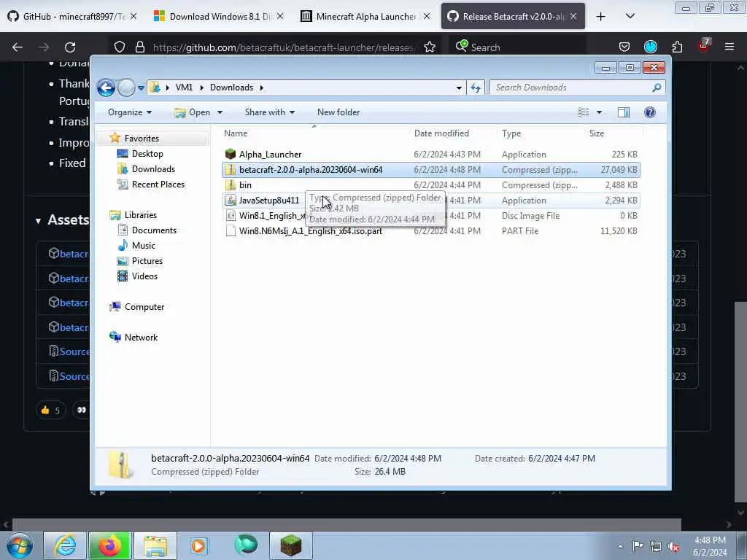Viewport: 747px width, 560px height.
Task: Open Documents library
Action: click(154, 230)
